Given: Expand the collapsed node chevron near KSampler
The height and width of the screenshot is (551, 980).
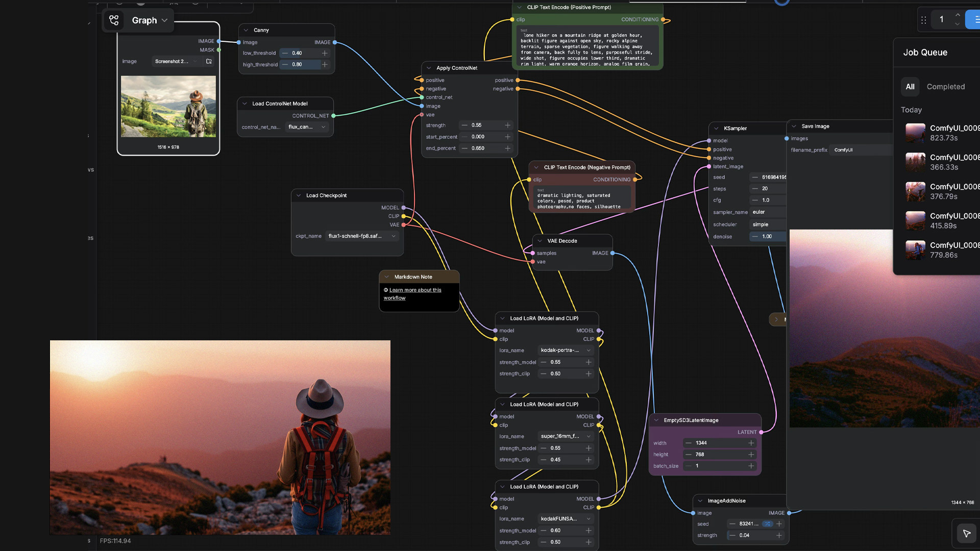Looking at the screenshot, I should click(776, 319).
